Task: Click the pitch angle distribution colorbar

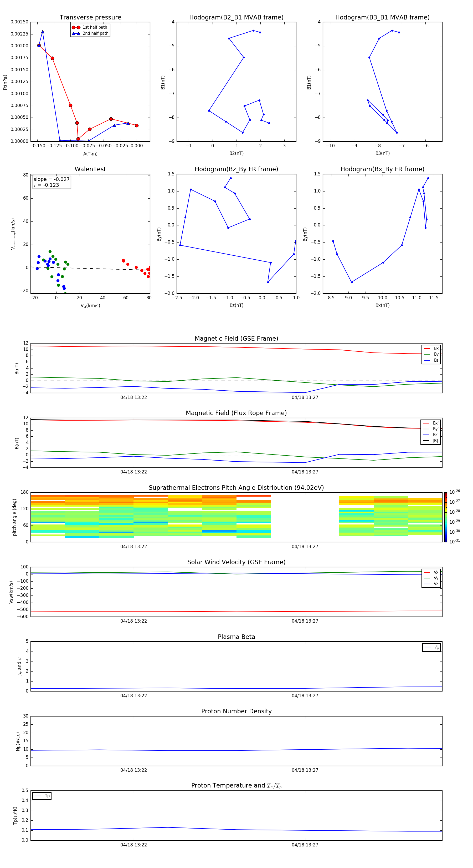Action: (445, 517)
